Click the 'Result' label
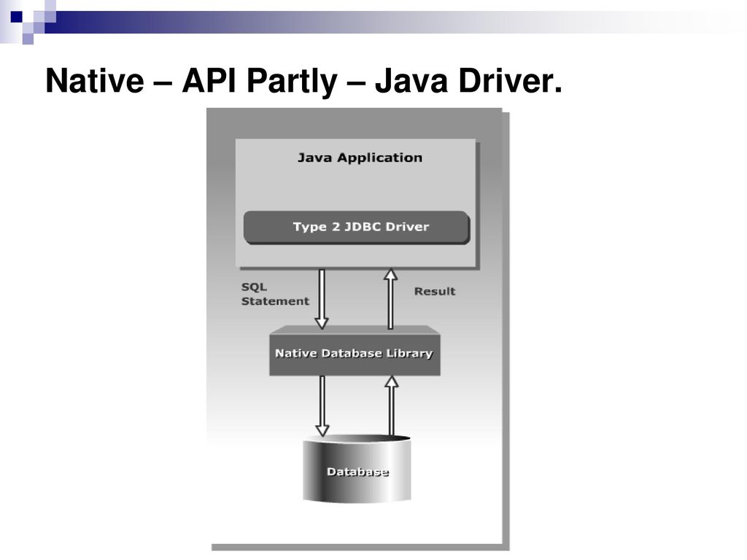 point(435,291)
